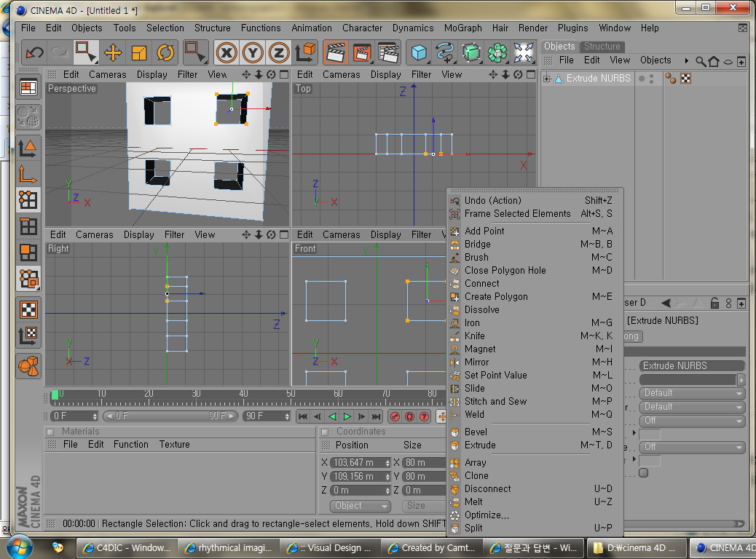
Task: Open the second Off dropdown in attributes
Action: (692, 447)
